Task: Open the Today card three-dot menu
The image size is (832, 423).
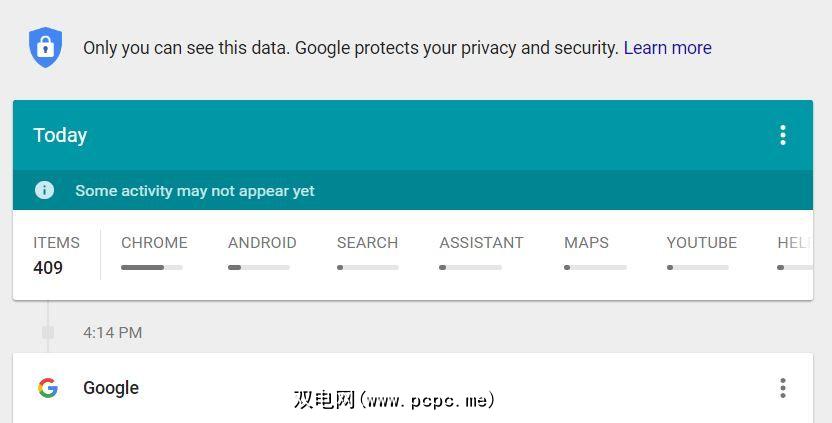Action: point(783,135)
